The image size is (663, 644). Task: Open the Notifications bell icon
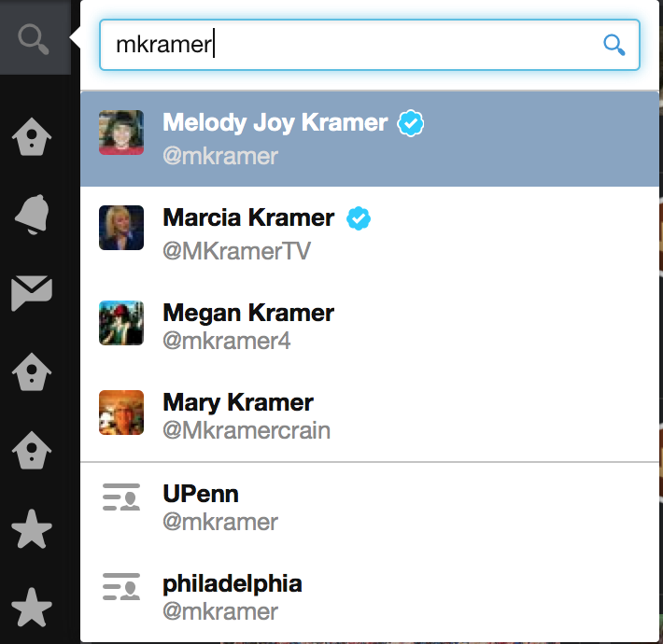(x=32, y=215)
